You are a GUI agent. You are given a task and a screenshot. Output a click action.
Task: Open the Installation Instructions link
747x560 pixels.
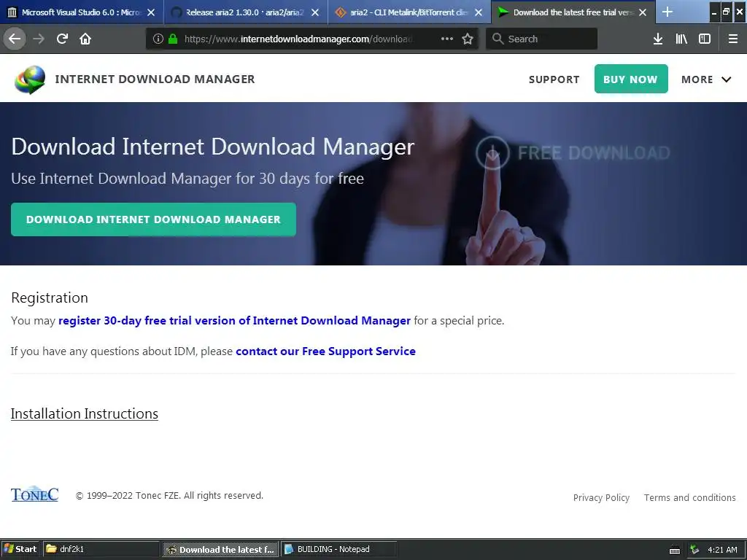point(85,413)
